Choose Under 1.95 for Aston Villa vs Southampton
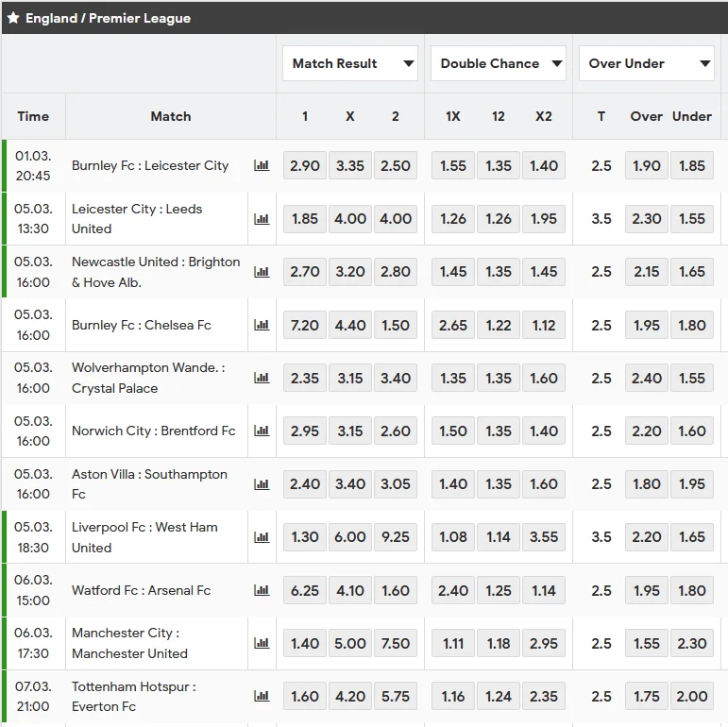This screenshot has height=727, width=728. click(692, 484)
